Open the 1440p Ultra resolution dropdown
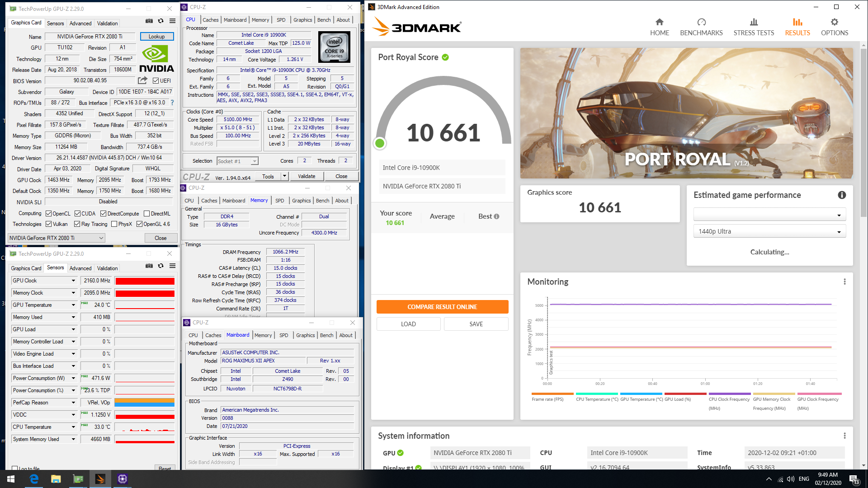 pyautogui.click(x=769, y=232)
